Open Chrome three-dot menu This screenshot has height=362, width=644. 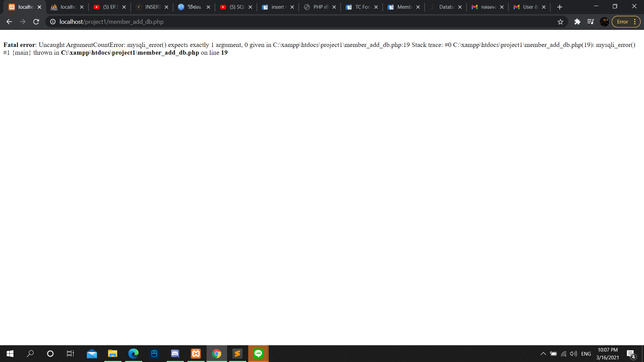coord(635,22)
